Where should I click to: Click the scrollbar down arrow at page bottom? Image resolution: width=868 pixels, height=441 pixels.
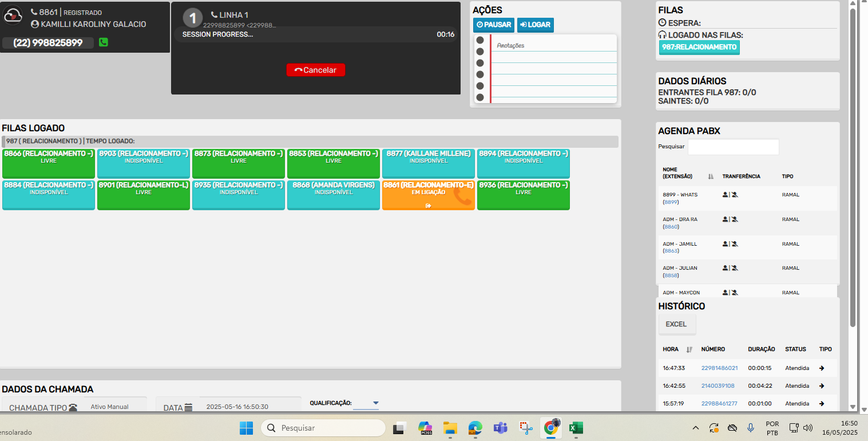[853, 407]
